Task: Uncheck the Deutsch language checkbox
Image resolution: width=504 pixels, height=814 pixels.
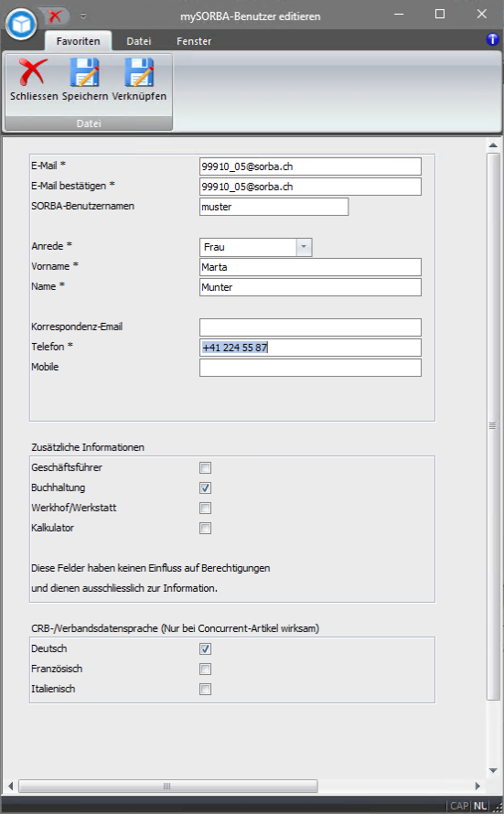Action: [206, 649]
